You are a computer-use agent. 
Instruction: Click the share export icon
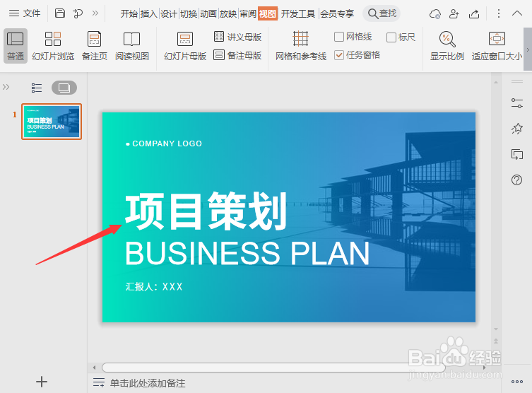[x=474, y=14]
